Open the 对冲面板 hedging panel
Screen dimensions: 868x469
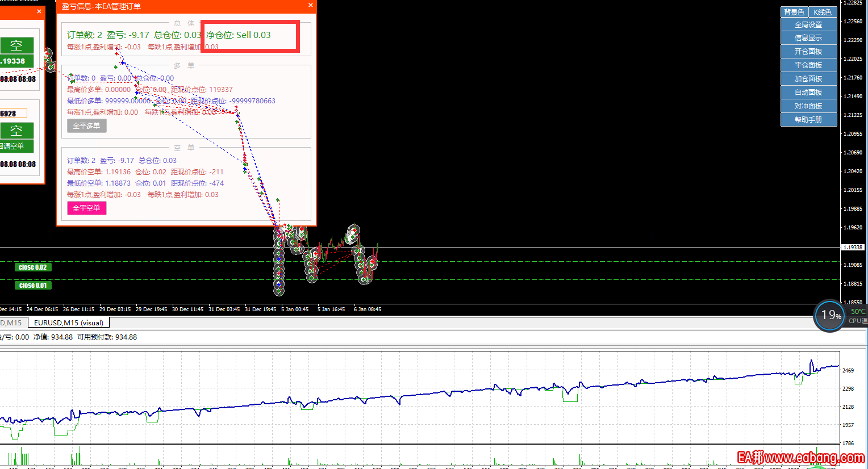[x=808, y=106]
